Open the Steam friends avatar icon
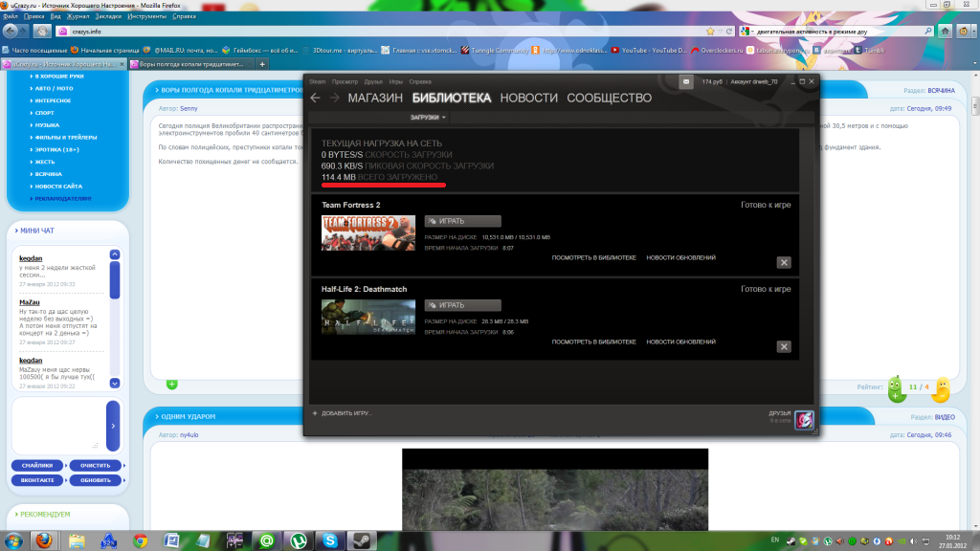 (x=804, y=419)
